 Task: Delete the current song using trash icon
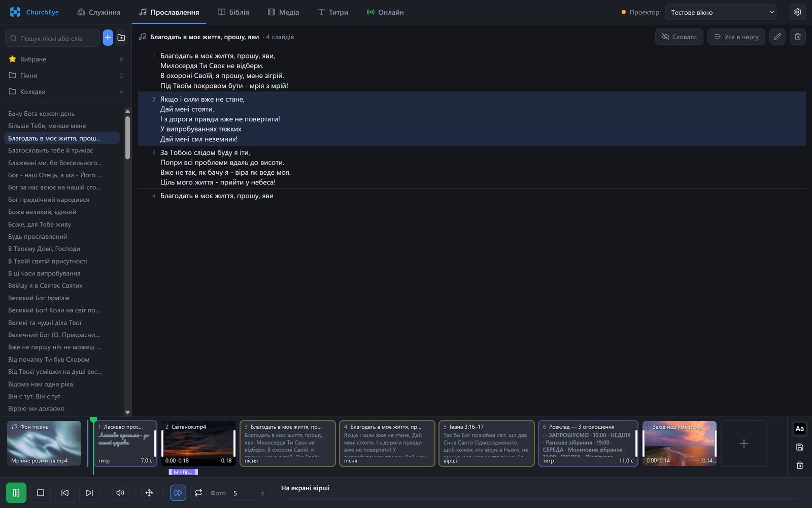click(798, 37)
